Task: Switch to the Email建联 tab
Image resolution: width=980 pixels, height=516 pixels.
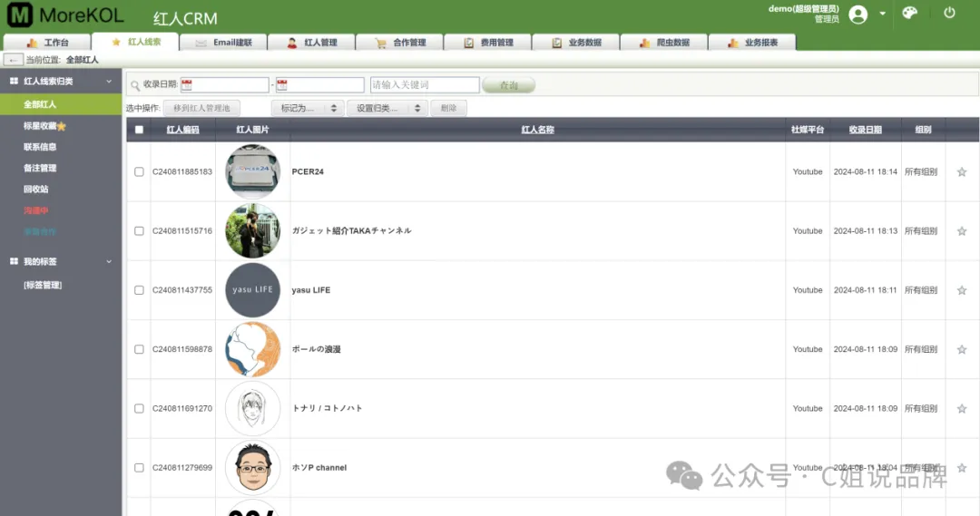Action: click(223, 42)
